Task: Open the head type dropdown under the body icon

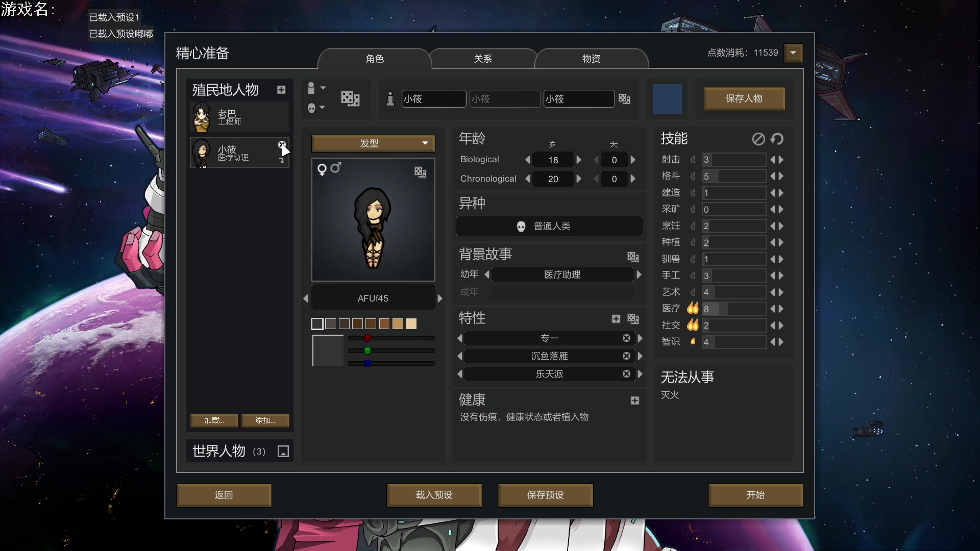Action: 322,107
